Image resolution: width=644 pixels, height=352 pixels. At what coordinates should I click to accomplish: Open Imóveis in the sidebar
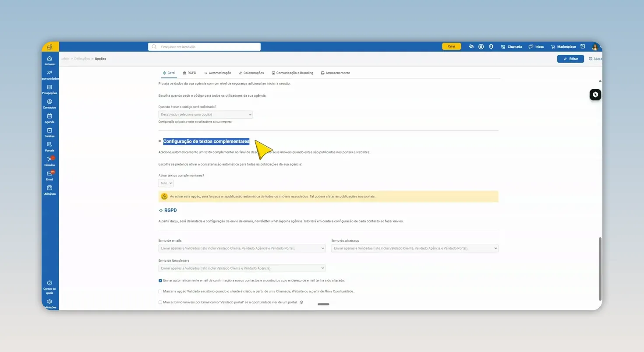click(50, 60)
